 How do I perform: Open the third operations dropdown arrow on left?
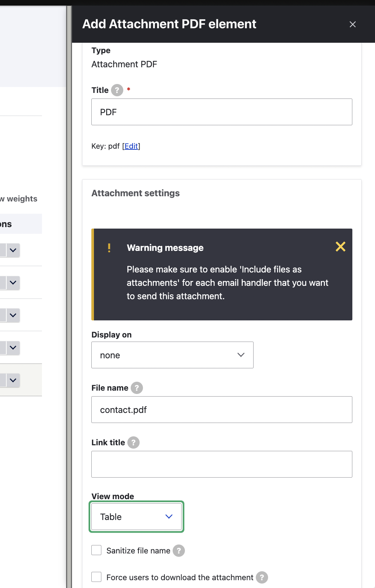point(13,315)
